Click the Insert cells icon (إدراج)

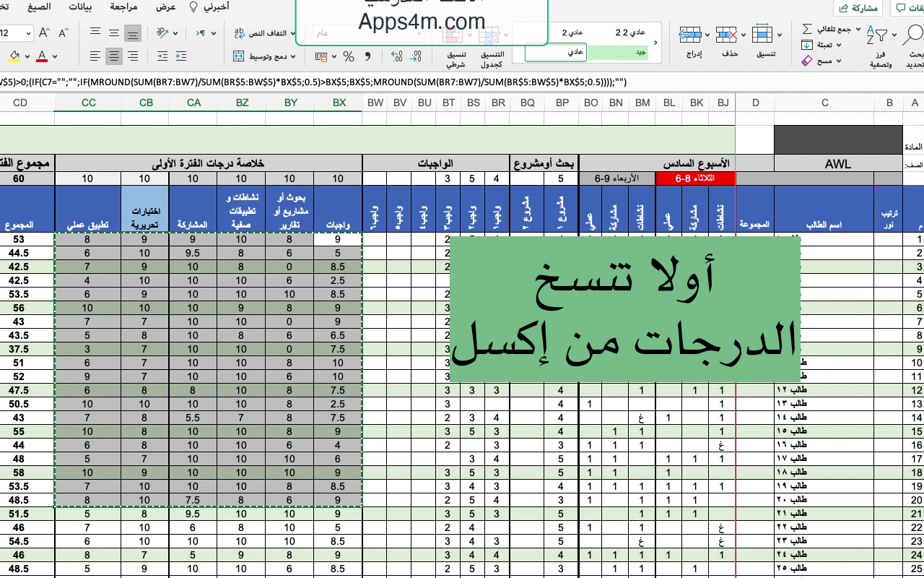(691, 34)
